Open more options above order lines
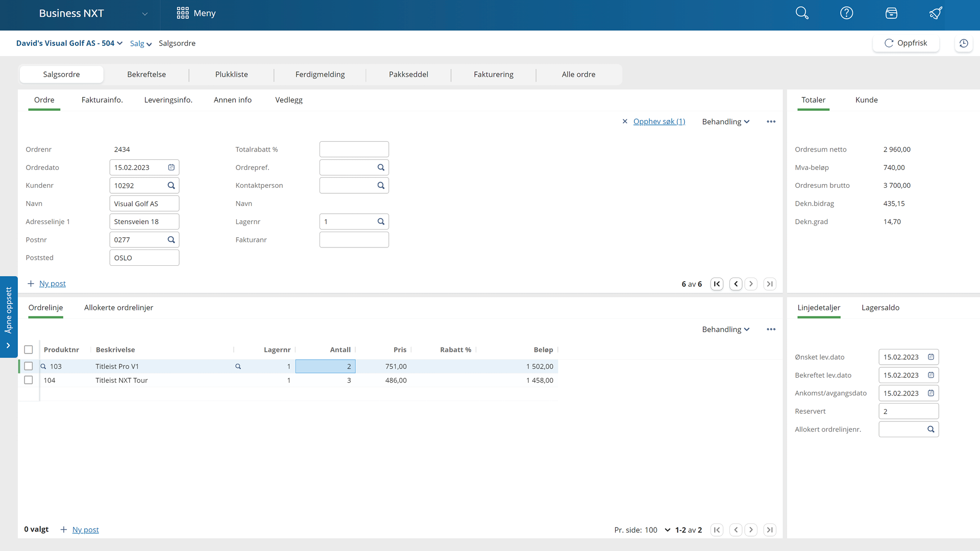Viewport: 980px width, 551px height. coord(771,330)
